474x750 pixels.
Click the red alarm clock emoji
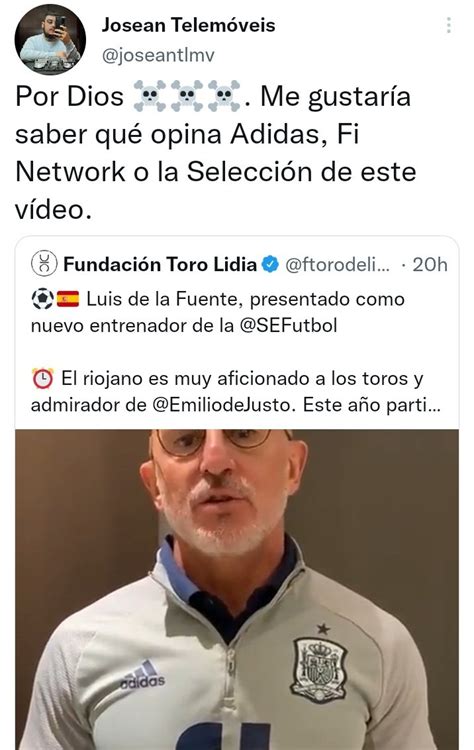coord(42,378)
